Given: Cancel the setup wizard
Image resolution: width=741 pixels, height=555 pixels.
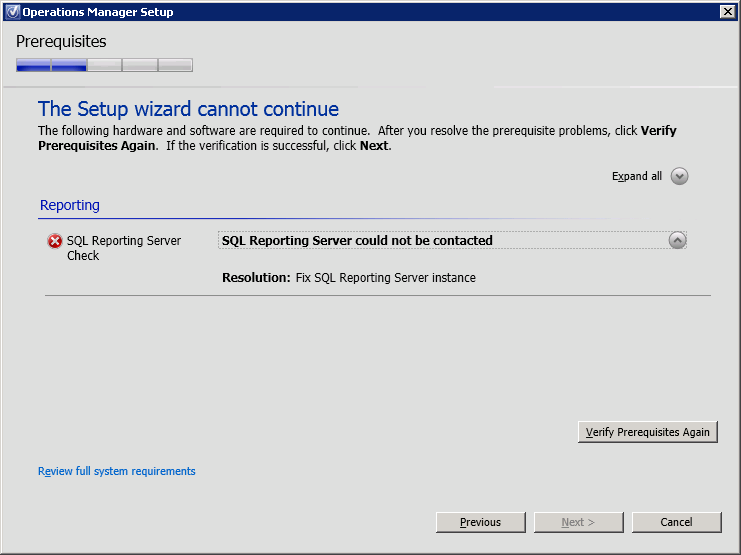Looking at the screenshot, I should (x=676, y=522).
